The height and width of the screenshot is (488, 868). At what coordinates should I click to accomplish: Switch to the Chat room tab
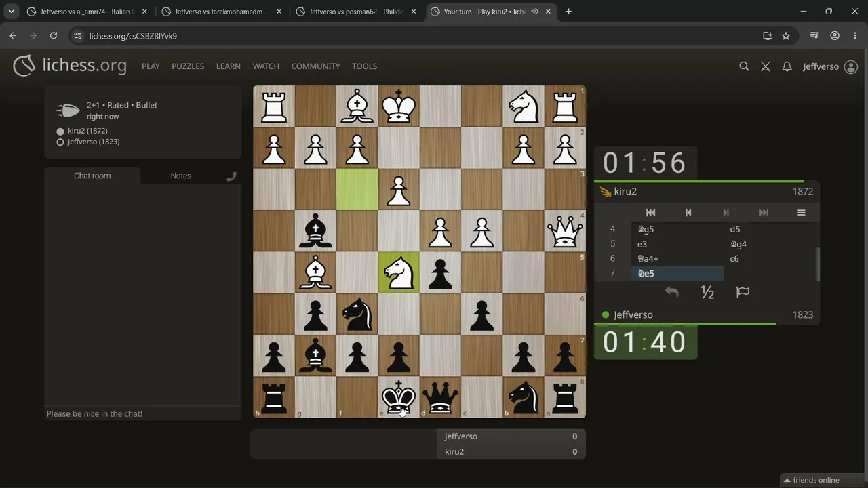click(x=92, y=176)
